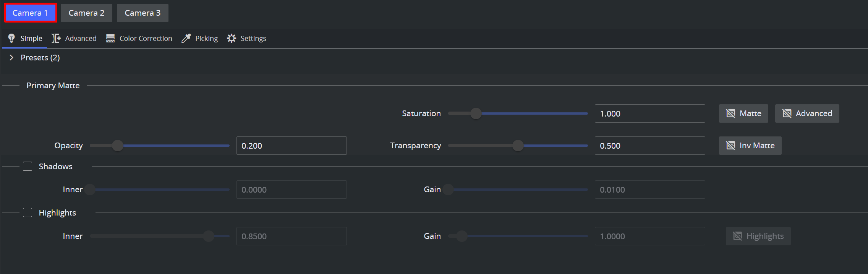
Task: Toggle the Matte preview button
Action: click(x=743, y=113)
